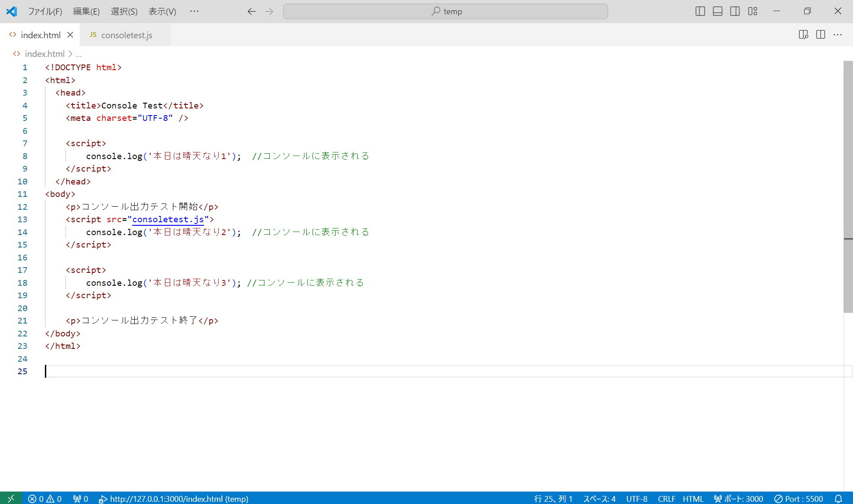Go back with the left arrow

(252, 12)
